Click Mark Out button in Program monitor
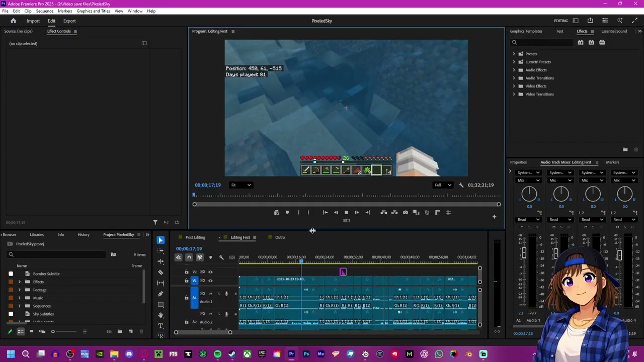Screen dimensions: 644x362 [308, 213]
